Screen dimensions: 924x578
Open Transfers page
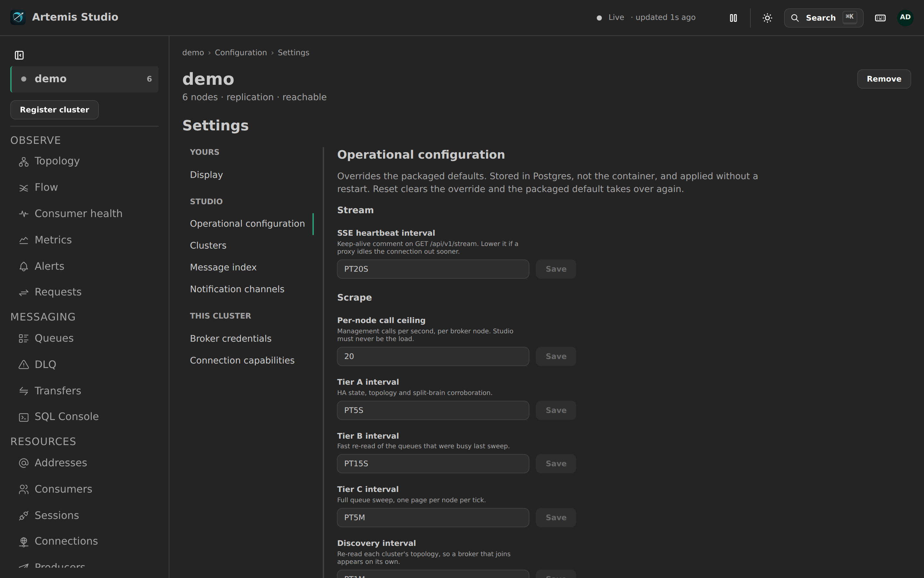pyautogui.click(x=84, y=391)
